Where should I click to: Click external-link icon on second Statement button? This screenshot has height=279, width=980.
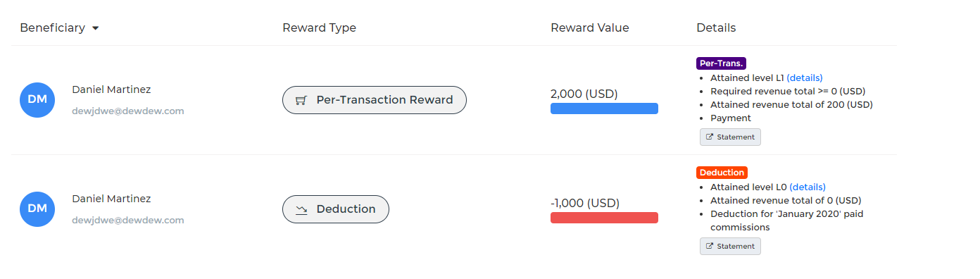click(710, 246)
